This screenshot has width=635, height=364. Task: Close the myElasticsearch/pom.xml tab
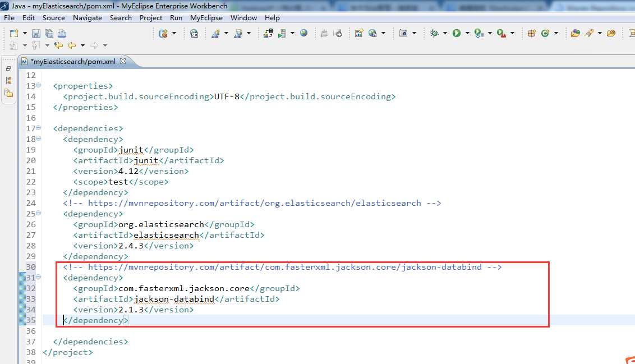(x=123, y=61)
